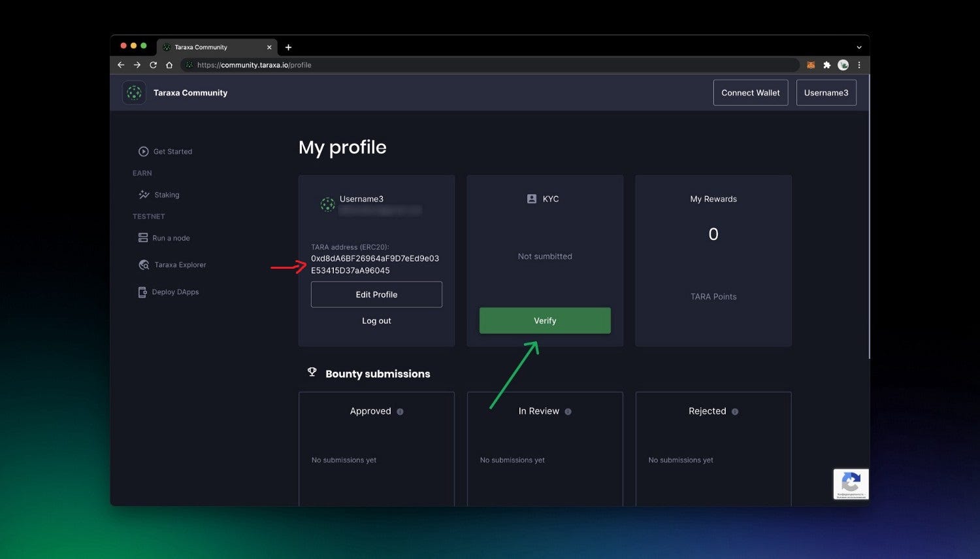Screen dimensions: 980x559
Task: Click the Username3 name in profile card
Action: click(361, 199)
